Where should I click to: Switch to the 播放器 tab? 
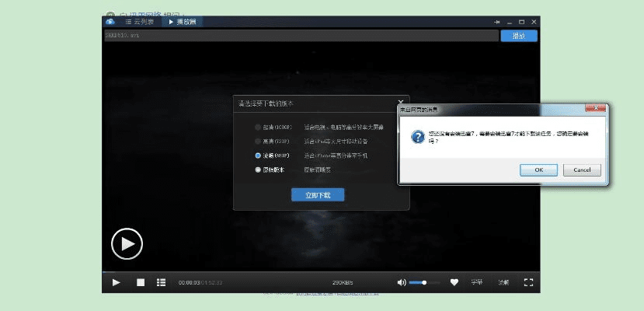point(181,22)
